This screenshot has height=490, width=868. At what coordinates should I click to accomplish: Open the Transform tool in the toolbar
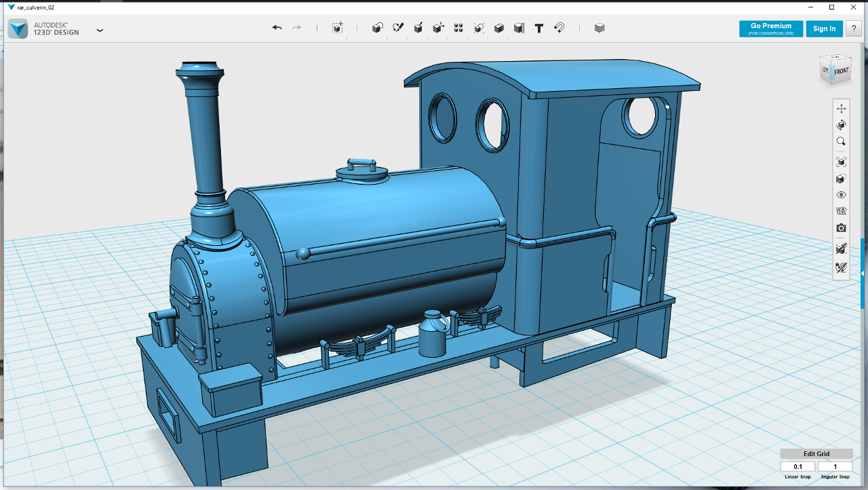[x=337, y=28]
